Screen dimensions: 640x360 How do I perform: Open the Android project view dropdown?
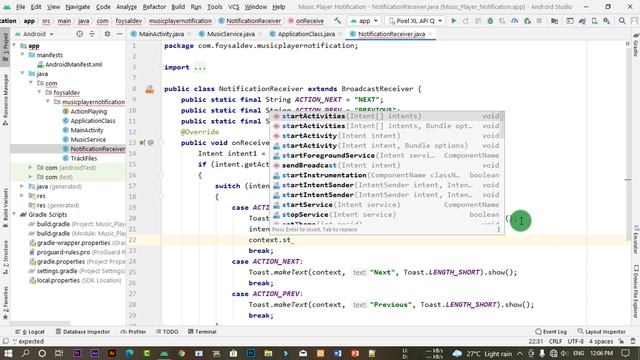pyautogui.click(x=34, y=34)
